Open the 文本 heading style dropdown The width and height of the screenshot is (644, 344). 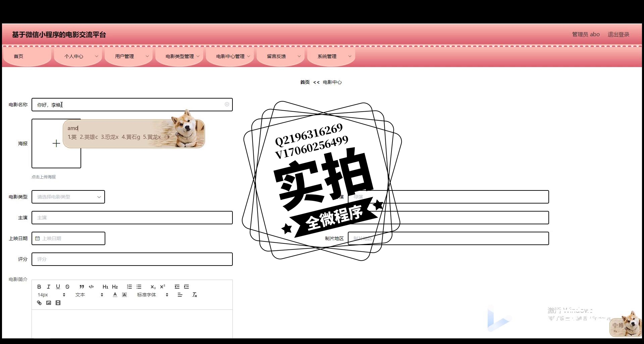tap(89, 295)
